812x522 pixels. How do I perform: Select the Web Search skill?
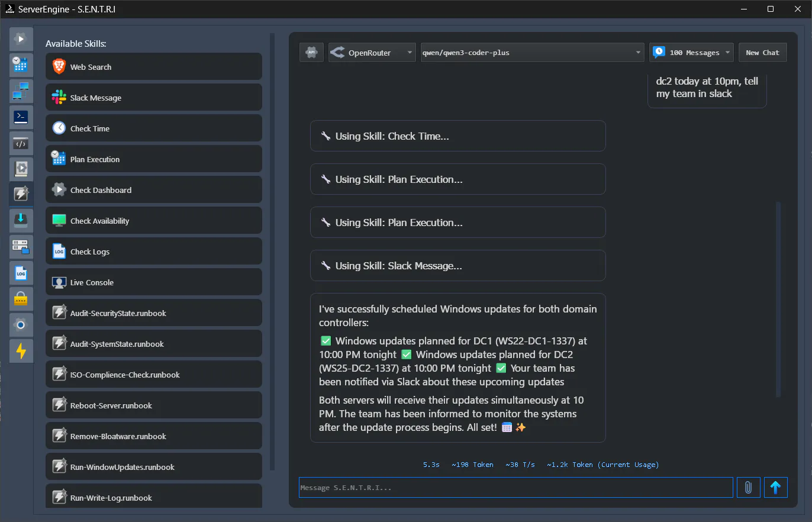click(154, 66)
